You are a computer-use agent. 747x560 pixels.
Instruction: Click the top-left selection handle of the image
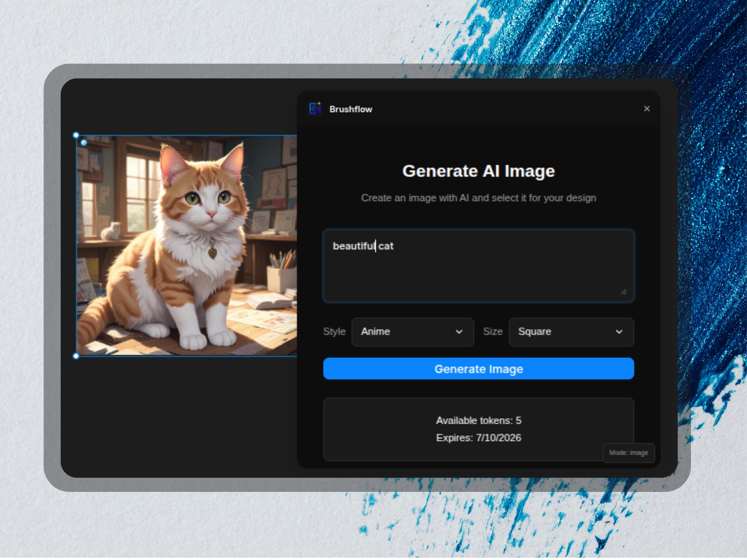76,135
